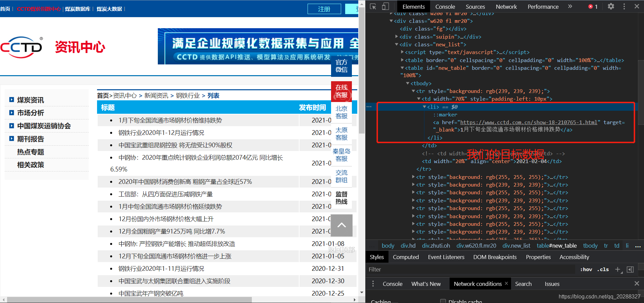Open the ellipsis next to li node

coord(369,107)
